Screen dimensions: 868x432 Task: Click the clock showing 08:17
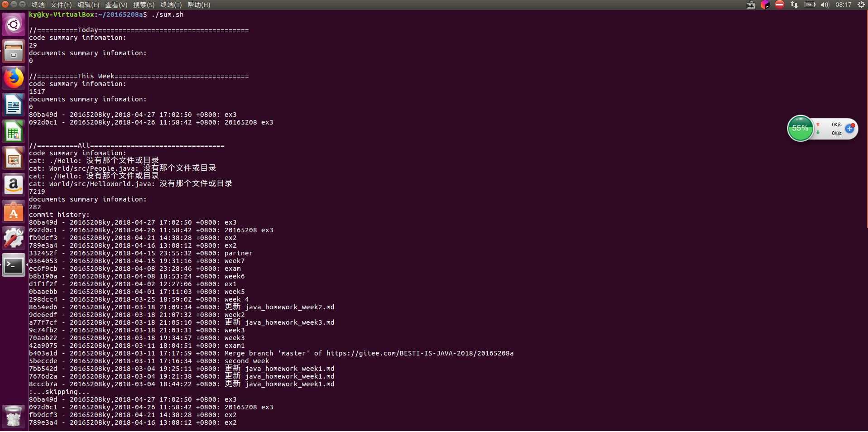coord(843,5)
